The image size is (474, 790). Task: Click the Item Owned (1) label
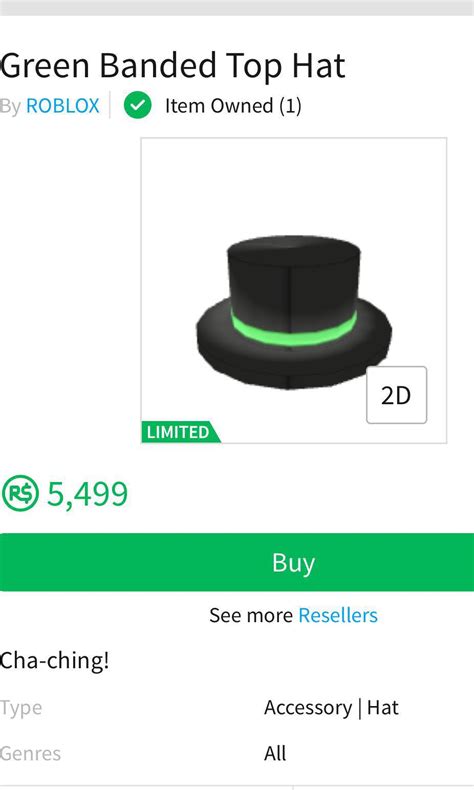(233, 106)
